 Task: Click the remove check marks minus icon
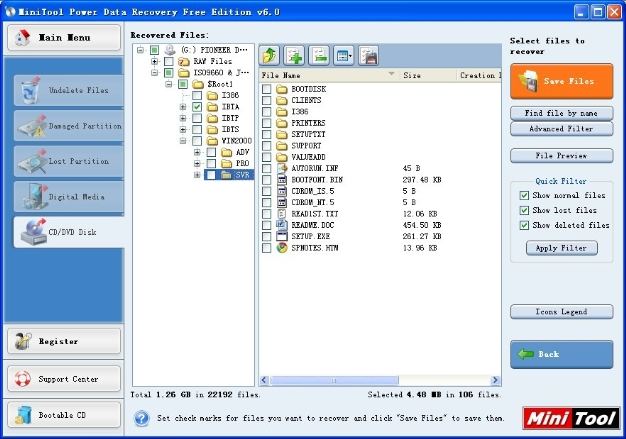(319, 55)
